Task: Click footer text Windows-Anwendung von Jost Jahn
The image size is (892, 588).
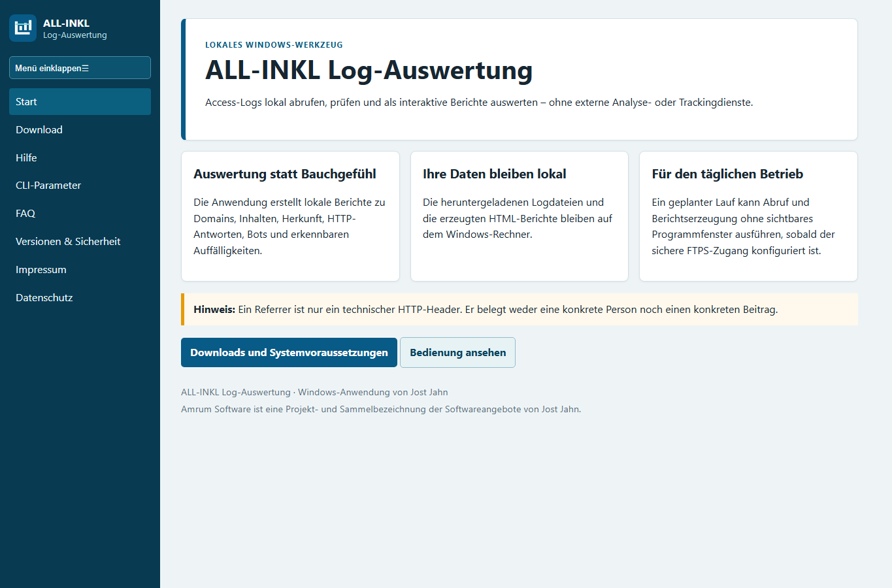Action: point(373,393)
